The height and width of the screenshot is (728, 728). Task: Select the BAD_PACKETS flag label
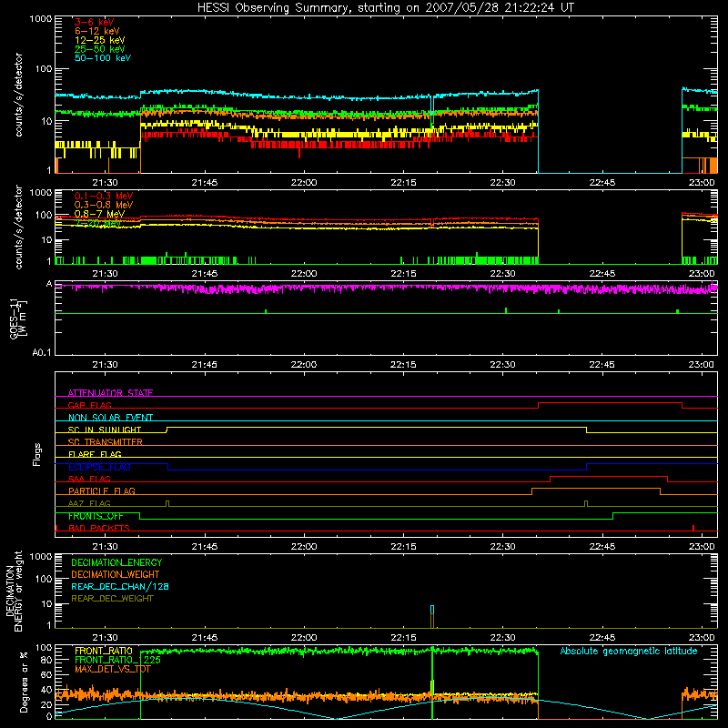tap(99, 528)
